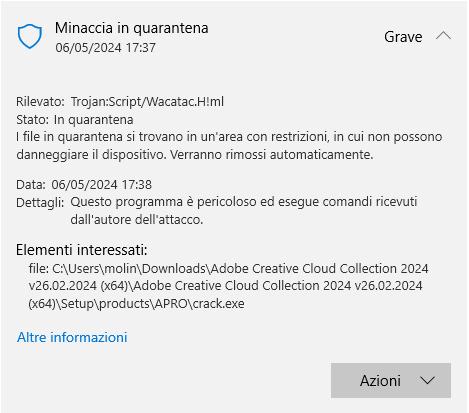Click the Rilevato field label
The image size is (469, 413).
click(40, 101)
